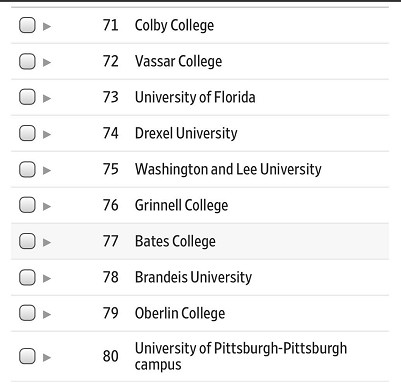Enable the Drexel University checkbox
This screenshot has width=401, height=384.
tap(27, 133)
